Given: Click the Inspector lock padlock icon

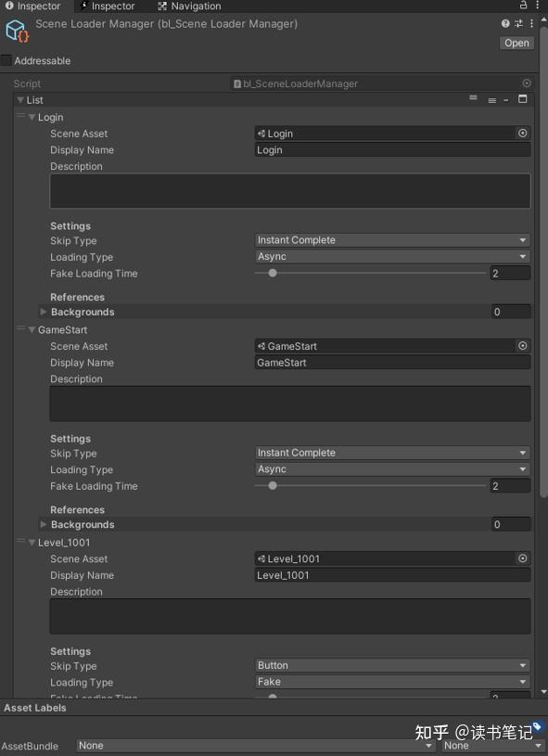Looking at the screenshot, I should [x=522, y=6].
